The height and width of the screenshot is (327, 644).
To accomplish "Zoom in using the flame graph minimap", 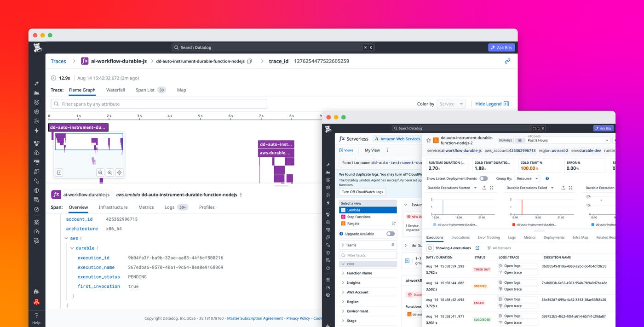I will pos(110,172).
